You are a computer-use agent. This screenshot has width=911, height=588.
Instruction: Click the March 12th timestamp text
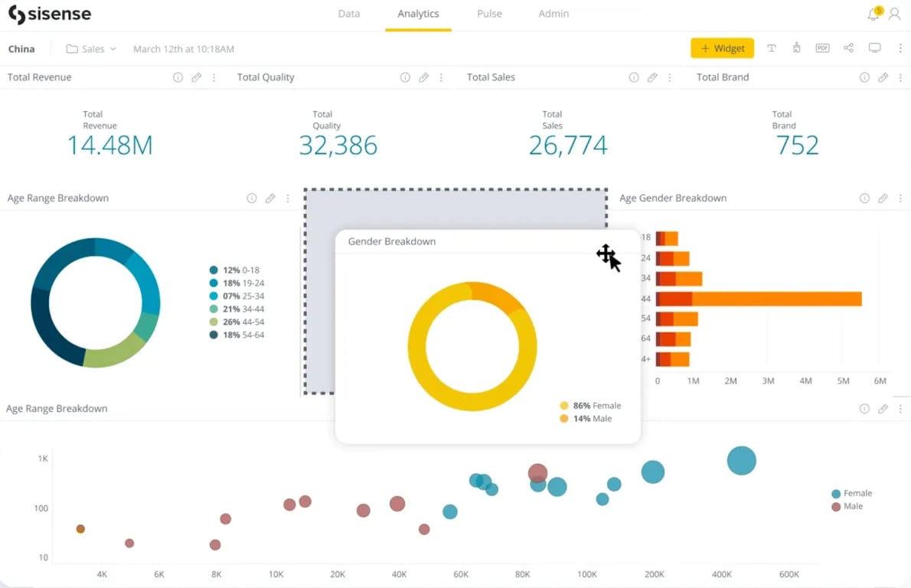[184, 49]
